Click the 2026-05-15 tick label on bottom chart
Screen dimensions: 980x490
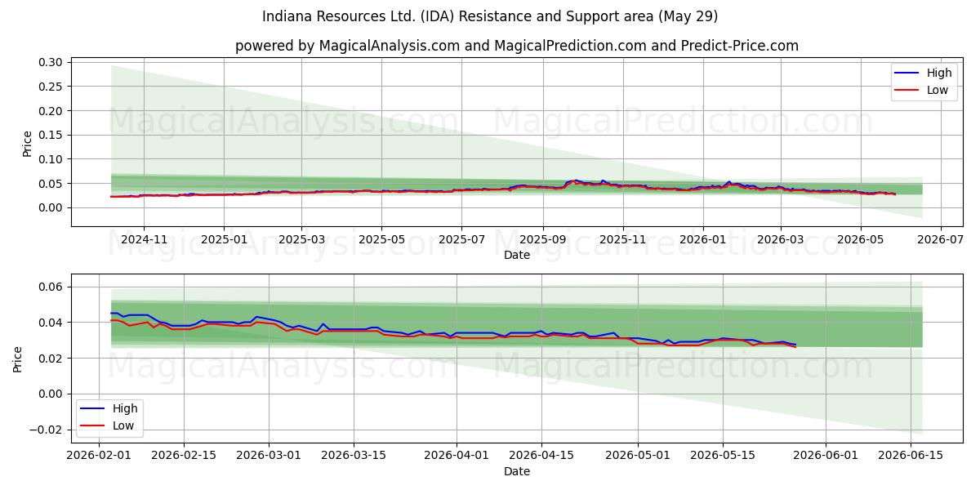click(723, 457)
